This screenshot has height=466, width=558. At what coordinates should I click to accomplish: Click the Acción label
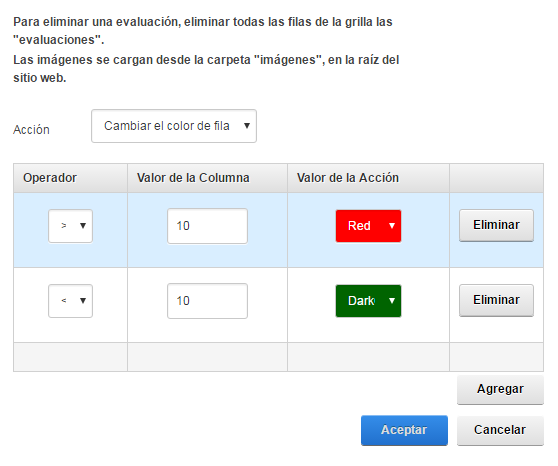coord(31,130)
